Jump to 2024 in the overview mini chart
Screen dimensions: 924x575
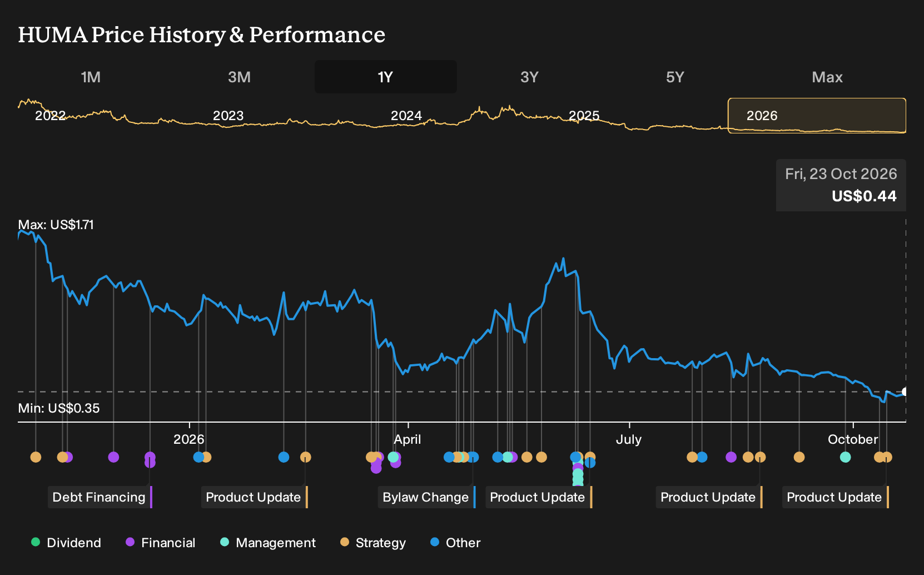[406, 116]
